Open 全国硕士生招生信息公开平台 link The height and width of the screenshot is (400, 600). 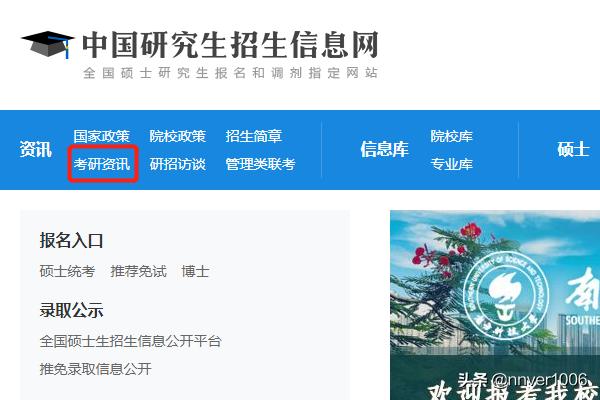130,341
